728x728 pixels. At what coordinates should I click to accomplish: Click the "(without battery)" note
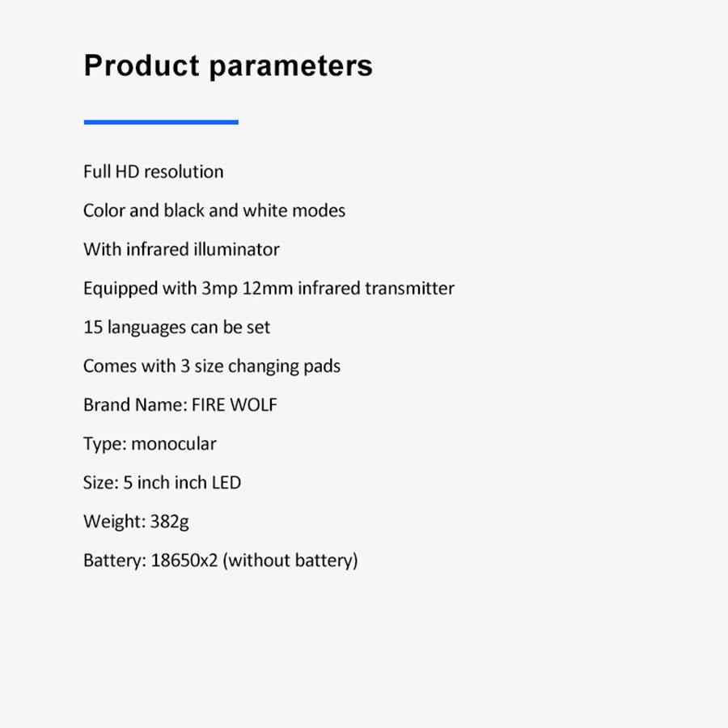[290, 560]
